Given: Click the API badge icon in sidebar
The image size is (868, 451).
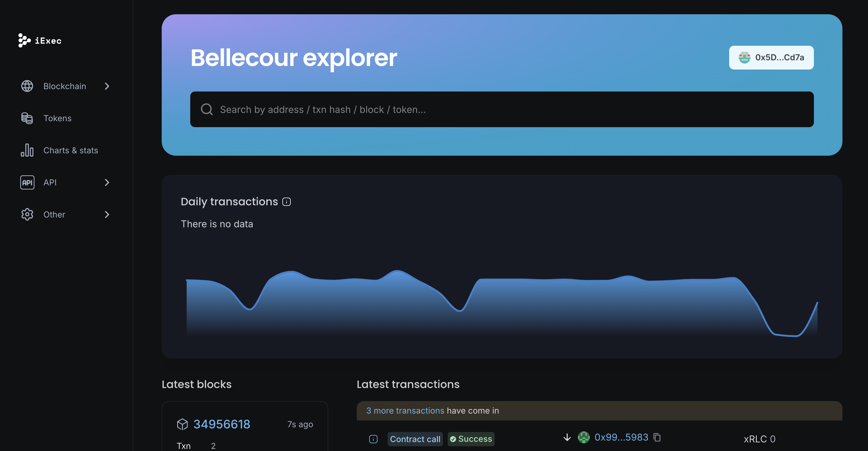Looking at the screenshot, I should (27, 182).
